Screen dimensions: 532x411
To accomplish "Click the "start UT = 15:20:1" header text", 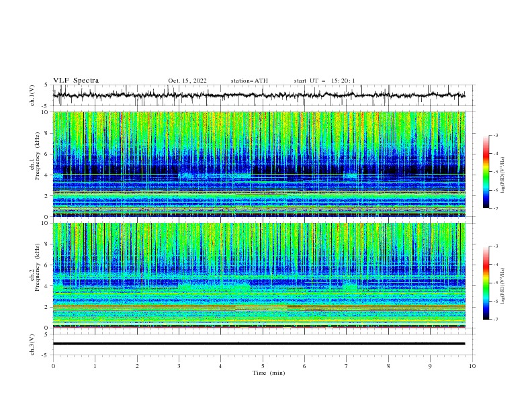I will (324, 81).
